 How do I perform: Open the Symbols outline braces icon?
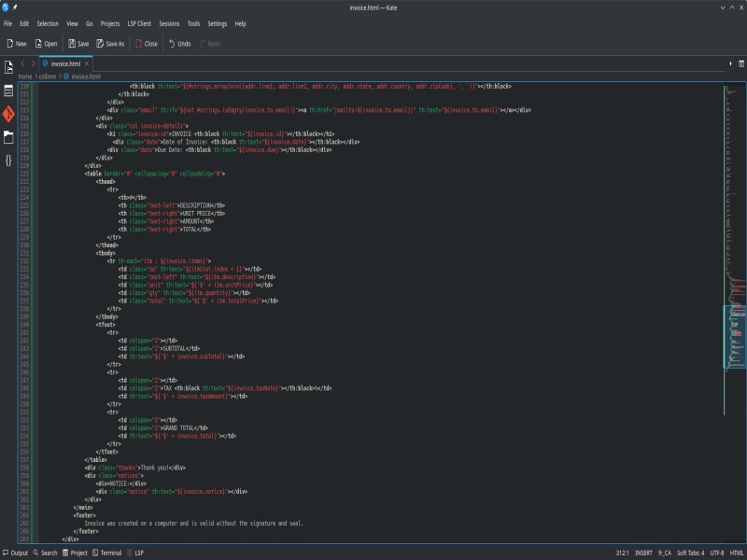point(8,160)
